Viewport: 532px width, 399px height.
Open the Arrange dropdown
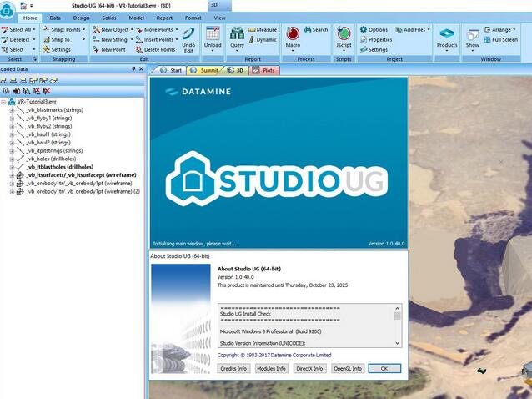click(x=514, y=30)
